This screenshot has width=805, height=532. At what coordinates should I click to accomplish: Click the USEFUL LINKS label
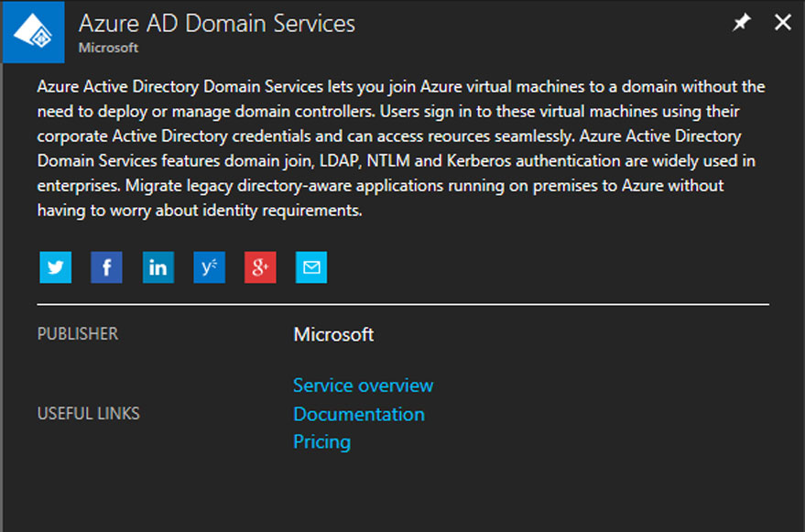(88, 413)
